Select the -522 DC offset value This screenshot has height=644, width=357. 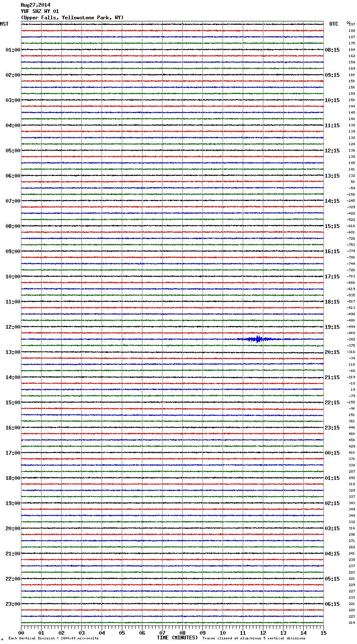coord(351,220)
